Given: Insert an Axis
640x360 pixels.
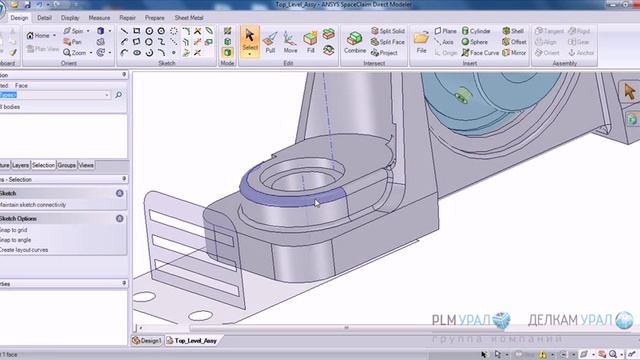Looking at the screenshot, I should (x=444, y=42).
